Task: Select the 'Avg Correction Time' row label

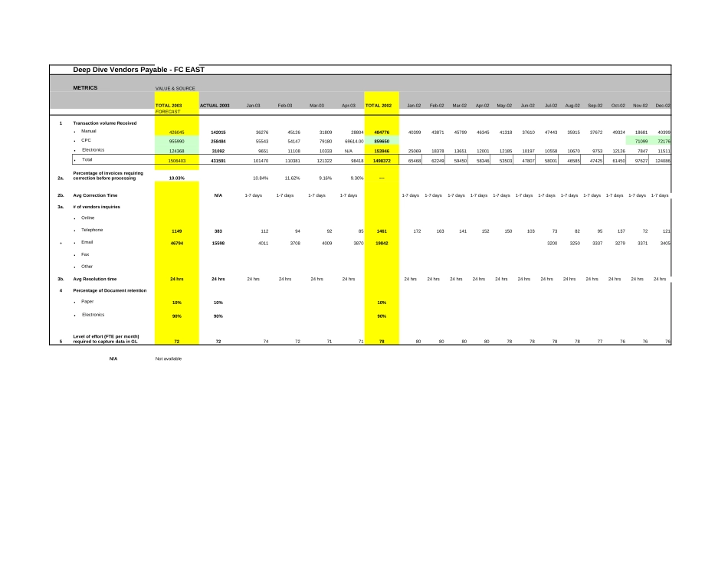Action: tap(95, 196)
